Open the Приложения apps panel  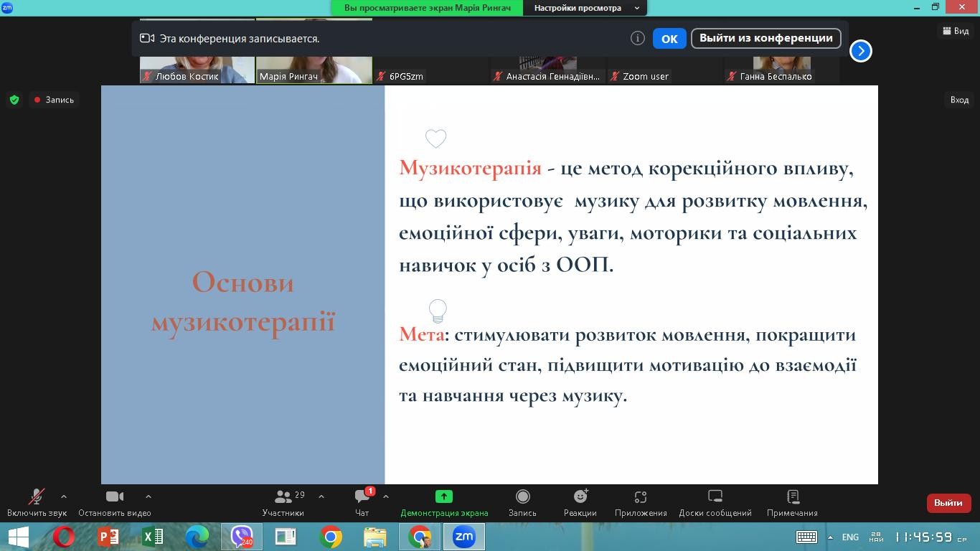[x=641, y=503]
